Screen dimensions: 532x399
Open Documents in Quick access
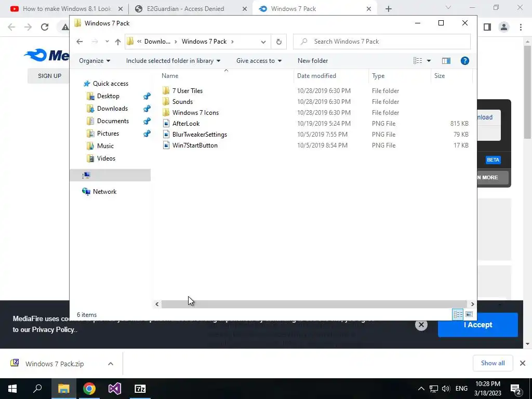coord(113,121)
